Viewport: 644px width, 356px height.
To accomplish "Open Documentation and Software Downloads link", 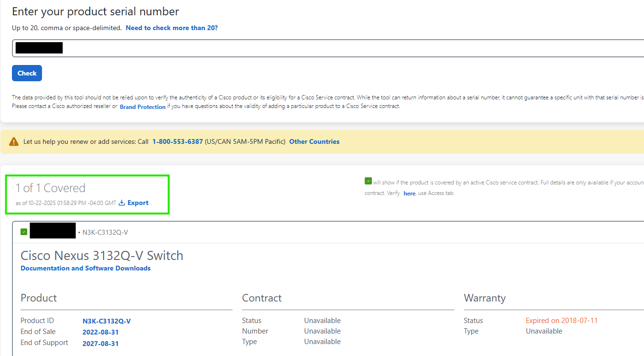I will click(x=85, y=269).
